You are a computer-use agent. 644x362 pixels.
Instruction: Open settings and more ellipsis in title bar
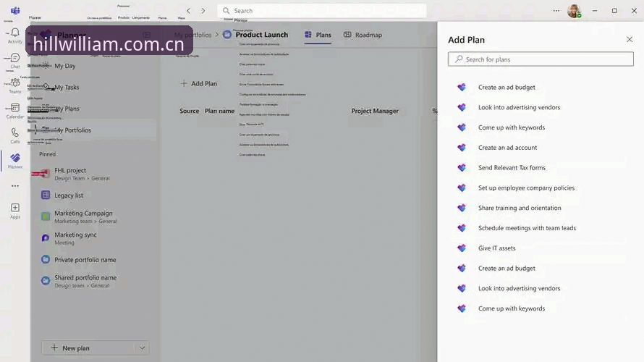coord(556,11)
